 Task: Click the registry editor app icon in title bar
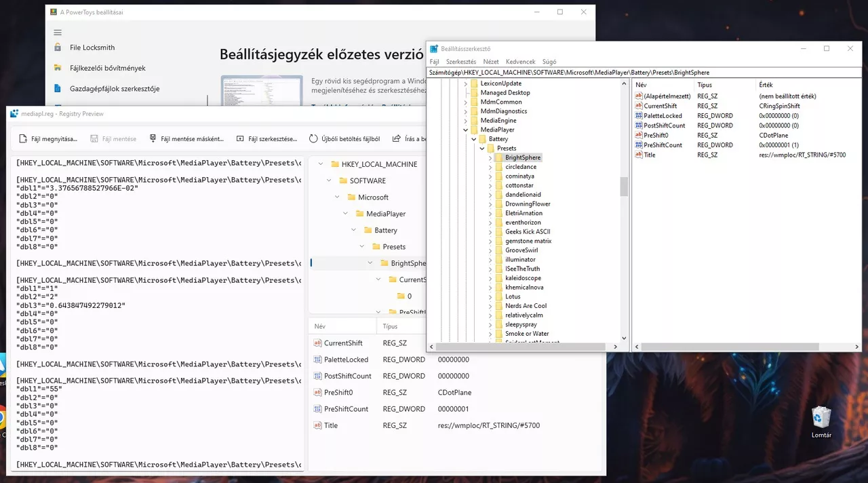point(434,49)
